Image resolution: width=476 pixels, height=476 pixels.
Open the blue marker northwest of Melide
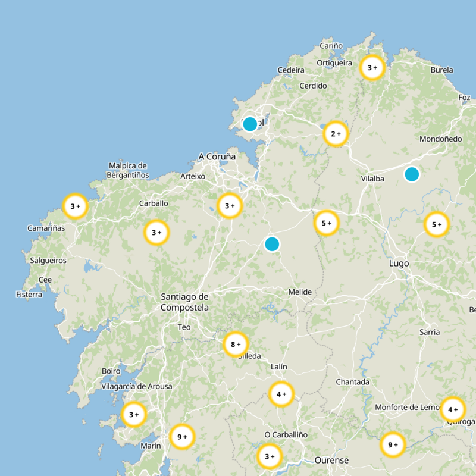pyautogui.click(x=272, y=244)
